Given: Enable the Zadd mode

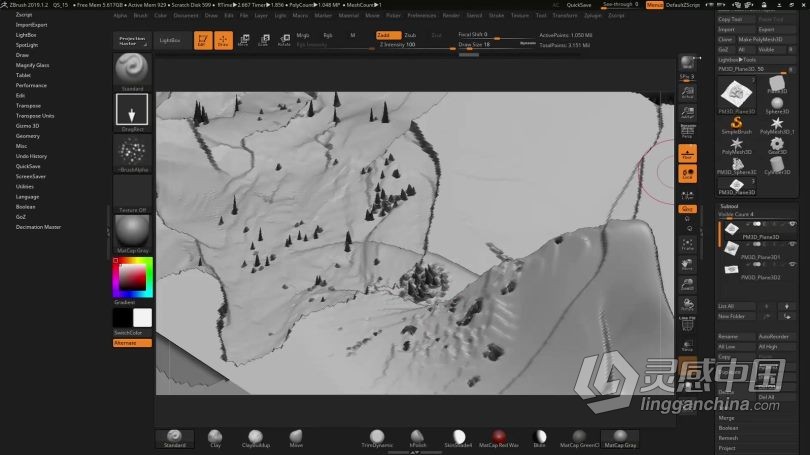Looking at the screenshot, I should coord(388,35).
